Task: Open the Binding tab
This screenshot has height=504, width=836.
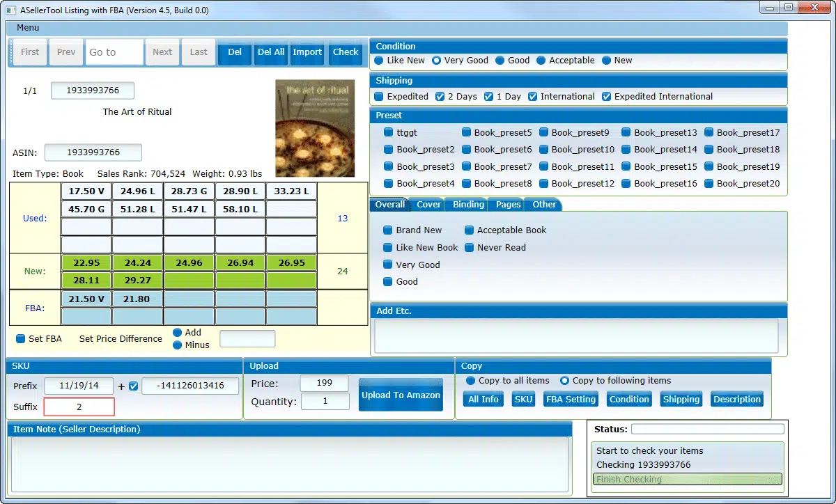Action: [x=468, y=205]
